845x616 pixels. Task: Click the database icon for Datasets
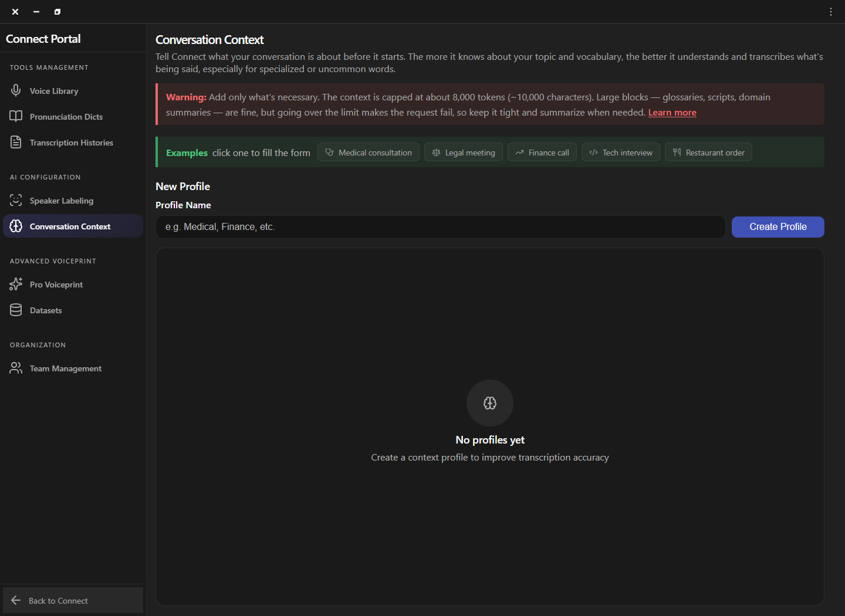(16, 310)
